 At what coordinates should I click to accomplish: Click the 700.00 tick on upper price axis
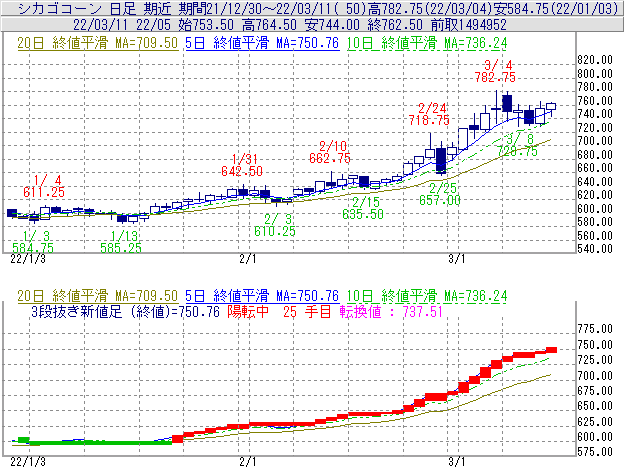coord(595,141)
